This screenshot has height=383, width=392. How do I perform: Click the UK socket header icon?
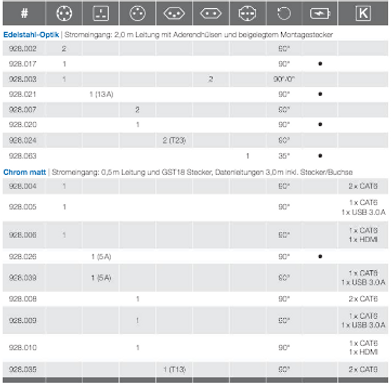[101, 13]
